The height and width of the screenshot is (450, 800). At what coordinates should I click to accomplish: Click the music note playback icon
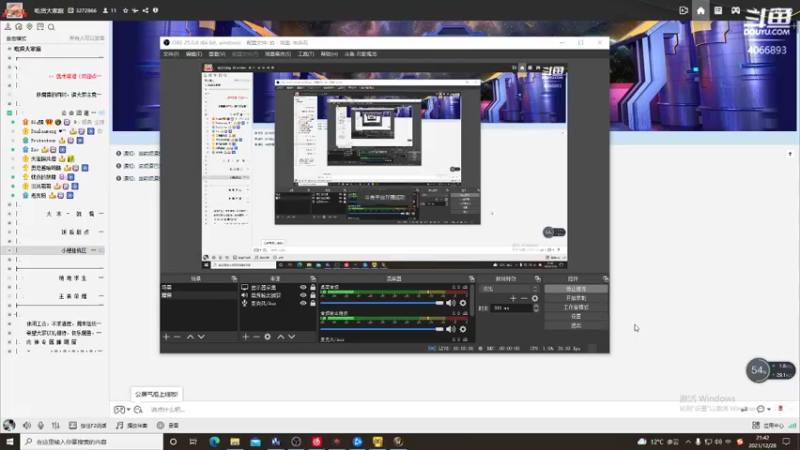coord(119,425)
